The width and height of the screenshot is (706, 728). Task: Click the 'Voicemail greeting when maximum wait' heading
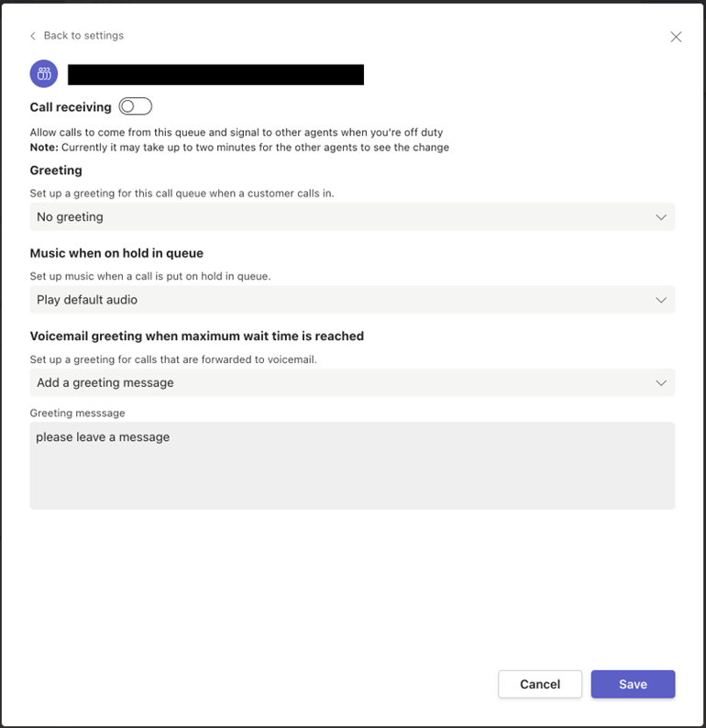click(x=196, y=336)
